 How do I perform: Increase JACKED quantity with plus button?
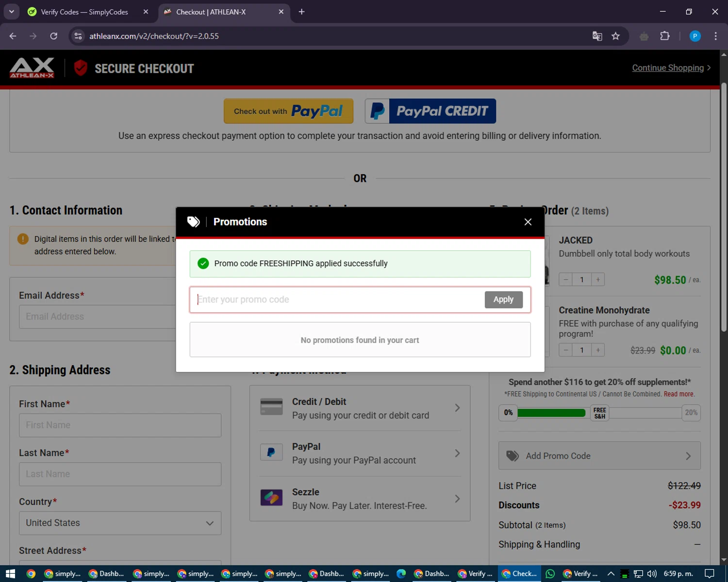598,279
